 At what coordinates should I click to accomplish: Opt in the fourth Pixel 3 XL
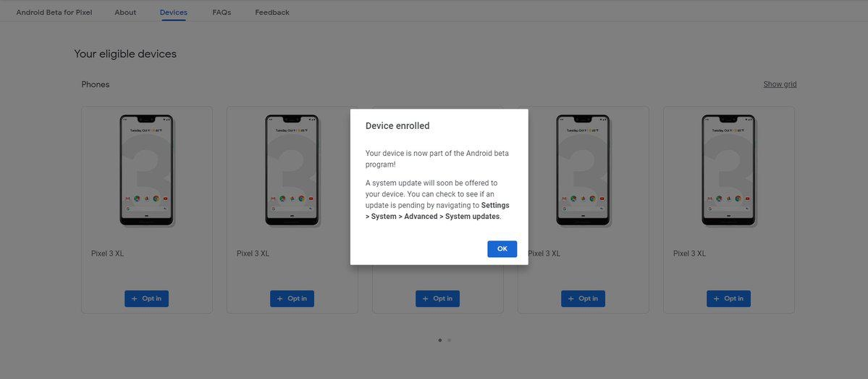(x=583, y=299)
